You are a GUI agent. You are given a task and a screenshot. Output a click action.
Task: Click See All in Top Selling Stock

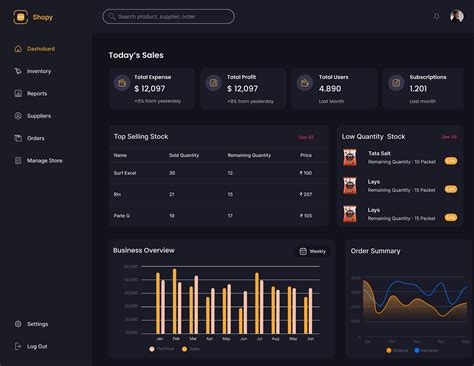point(306,137)
